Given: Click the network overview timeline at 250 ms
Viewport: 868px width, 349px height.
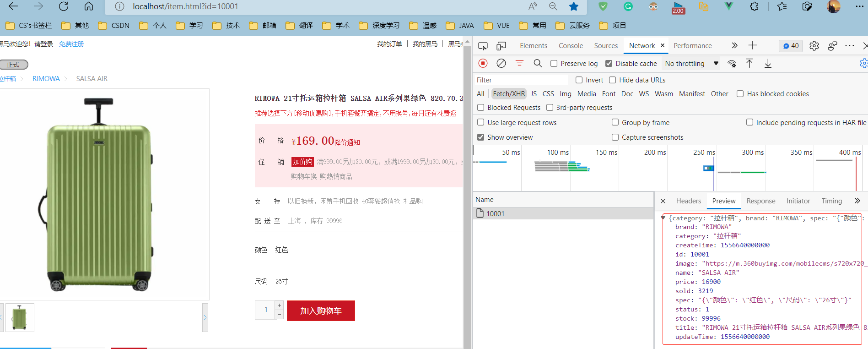Looking at the screenshot, I should (x=704, y=153).
